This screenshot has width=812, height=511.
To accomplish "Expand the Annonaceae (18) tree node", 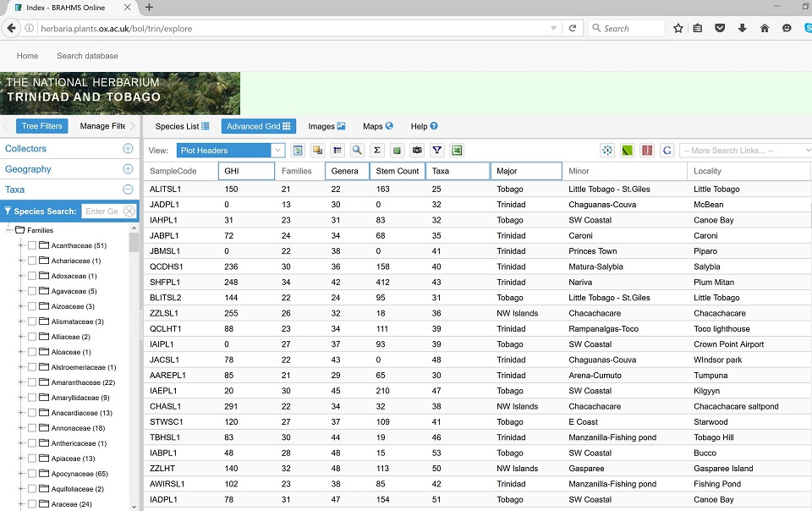I will click(20, 428).
